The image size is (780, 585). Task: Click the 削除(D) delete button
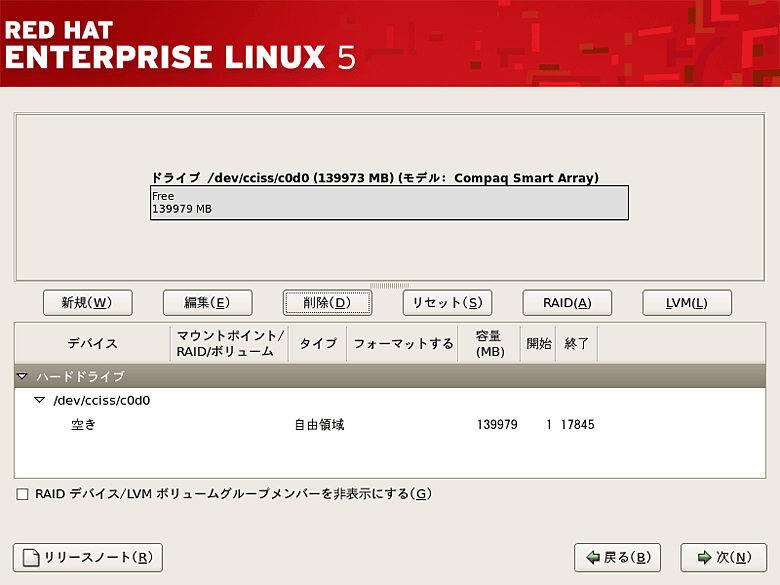click(x=327, y=302)
